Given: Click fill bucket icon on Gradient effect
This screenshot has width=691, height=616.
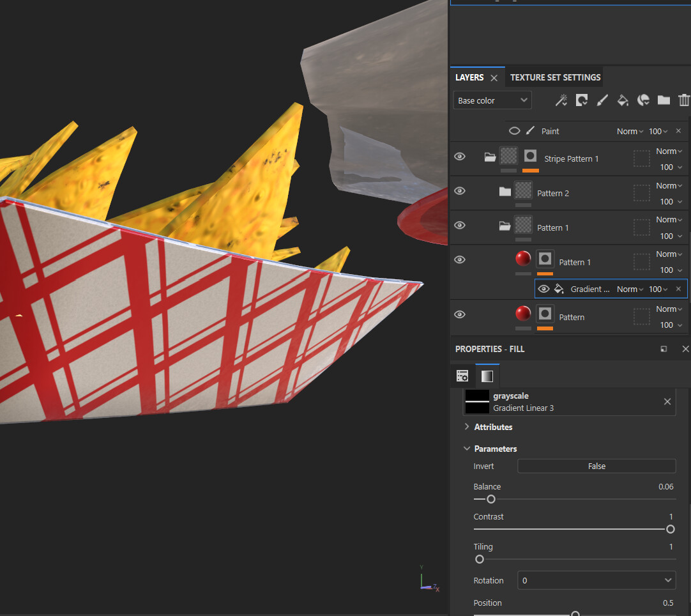Looking at the screenshot, I should point(559,289).
